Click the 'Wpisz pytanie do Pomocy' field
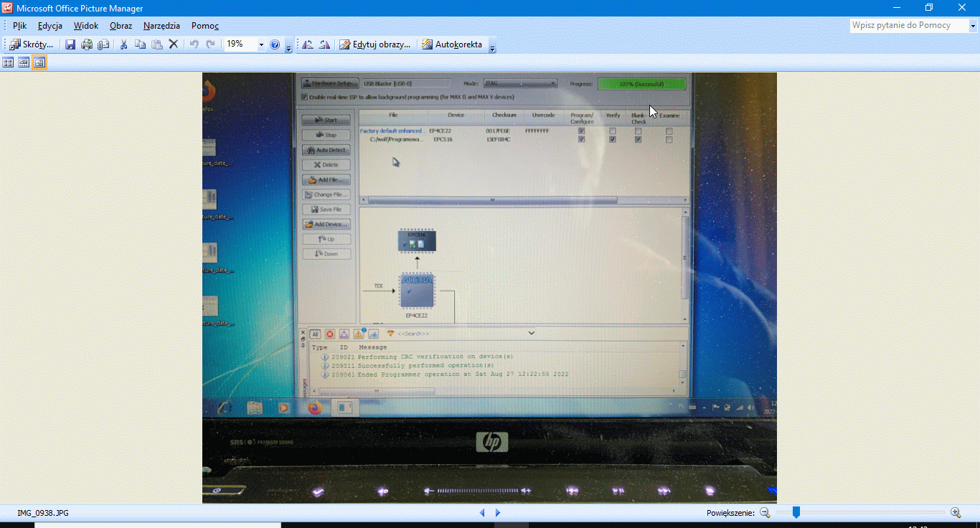980x528 pixels. [x=908, y=26]
